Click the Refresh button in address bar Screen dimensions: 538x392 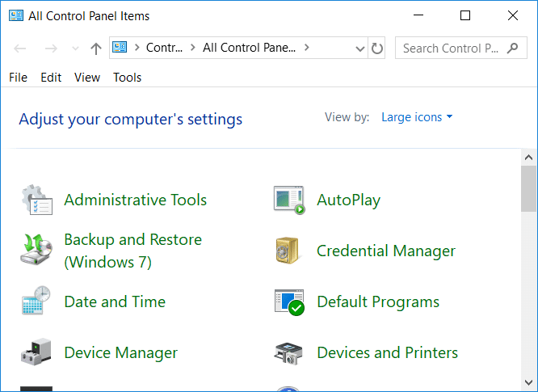coord(377,48)
